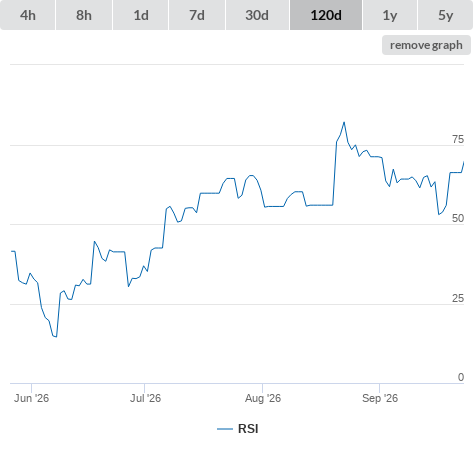
Task: Switch to the 30d range
Action: point(257,15)
